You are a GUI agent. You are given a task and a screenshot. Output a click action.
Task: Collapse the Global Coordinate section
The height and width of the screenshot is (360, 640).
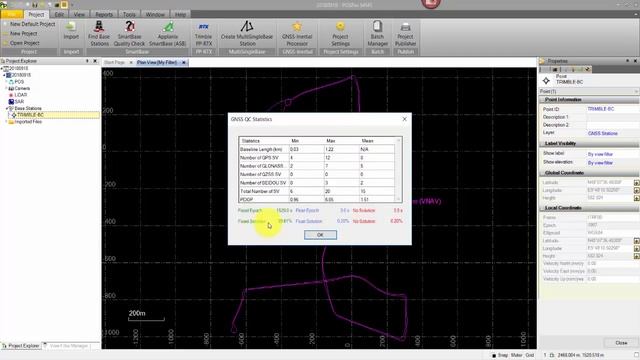pos(564,173)
